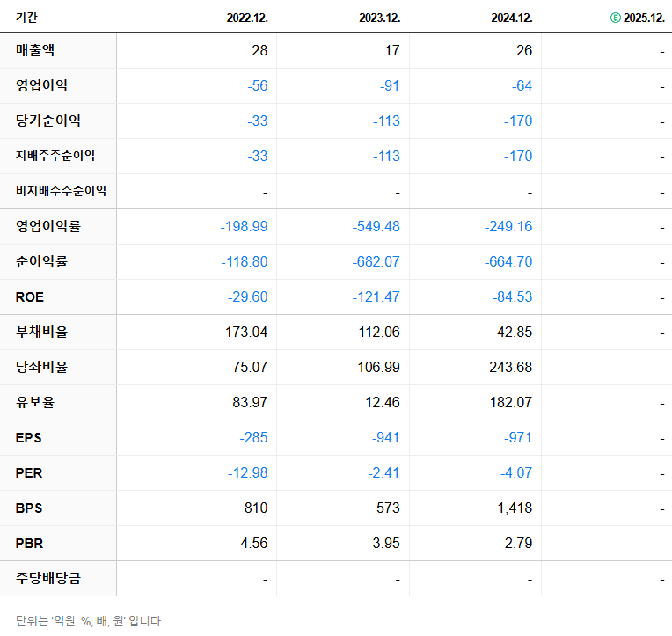Click the 주당배당금 row label
This screenshot has height=636, width=672.
pos(48,578)
